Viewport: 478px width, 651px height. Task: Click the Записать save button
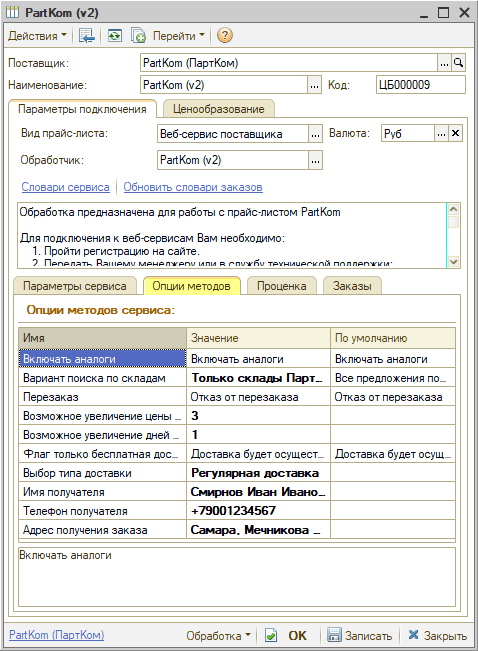[x=360, y=636]
